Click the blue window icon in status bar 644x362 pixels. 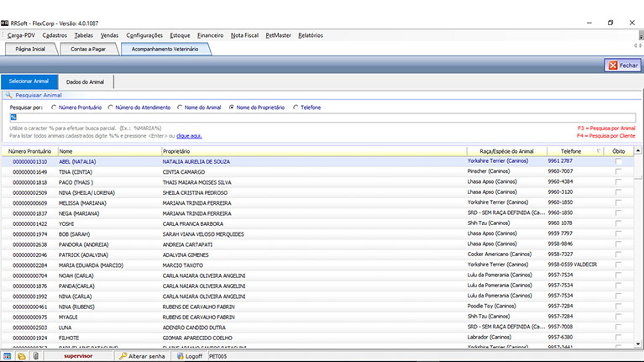(8, 356)
